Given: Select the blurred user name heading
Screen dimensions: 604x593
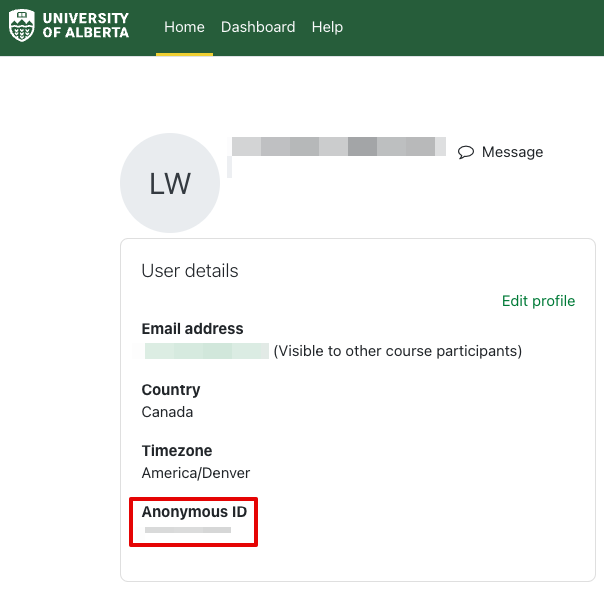Looking at the screenshot, I should point(338,147).
